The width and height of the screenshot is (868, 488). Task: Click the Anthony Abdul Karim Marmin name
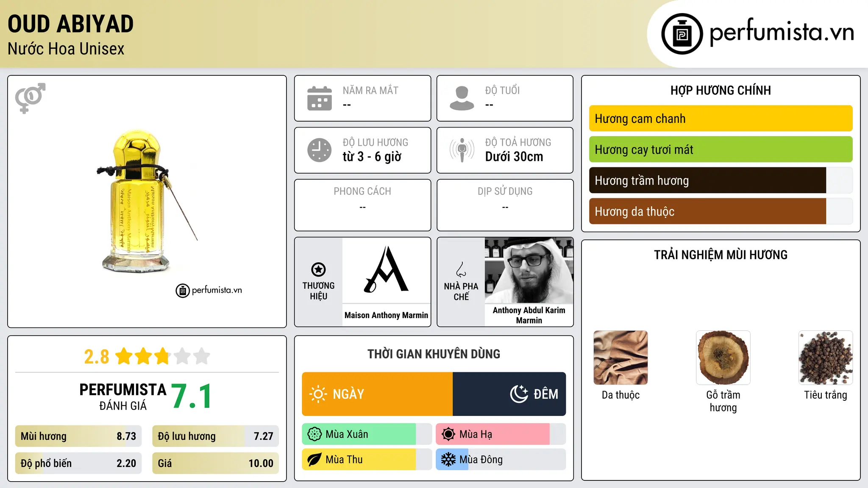[529, 315]
